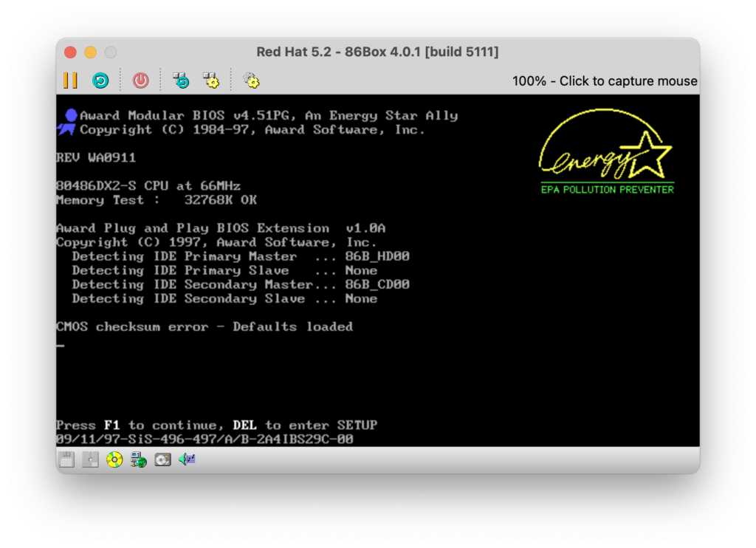Send Ctrl+Alt+Esc to the guest
This screenshot has width=756, height=548.
point(211,81)
